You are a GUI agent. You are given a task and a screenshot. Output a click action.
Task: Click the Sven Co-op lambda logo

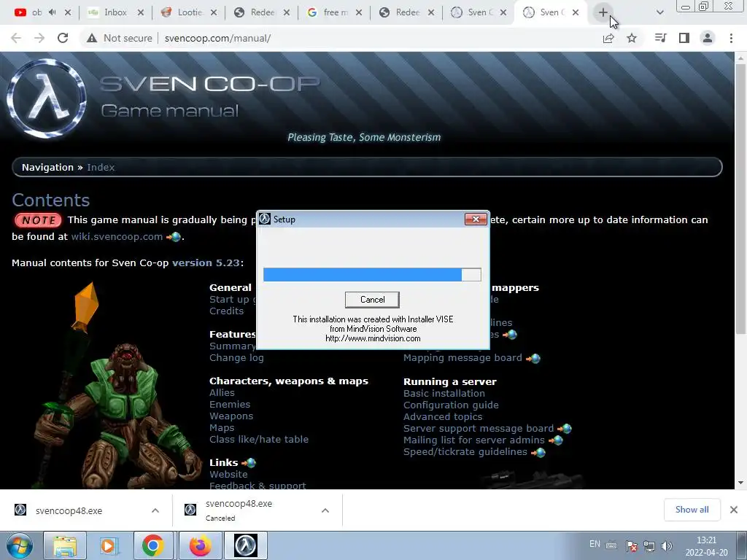click(x=46, y=99)
